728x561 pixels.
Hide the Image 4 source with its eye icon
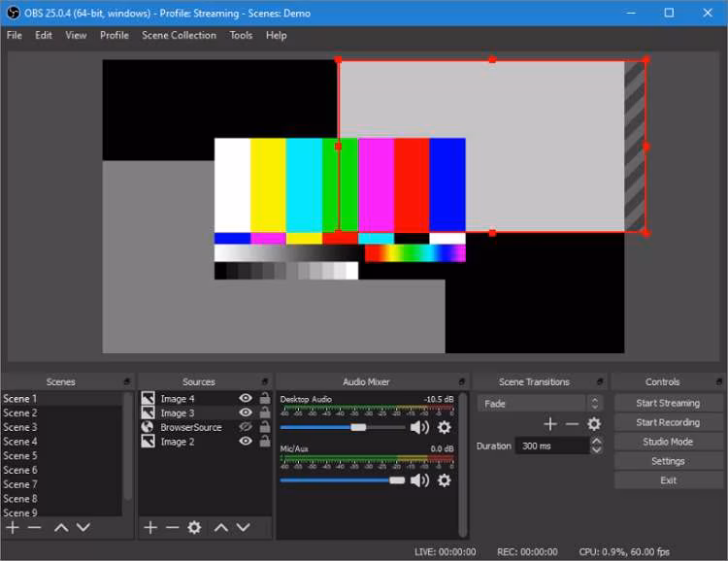point(246,398)
